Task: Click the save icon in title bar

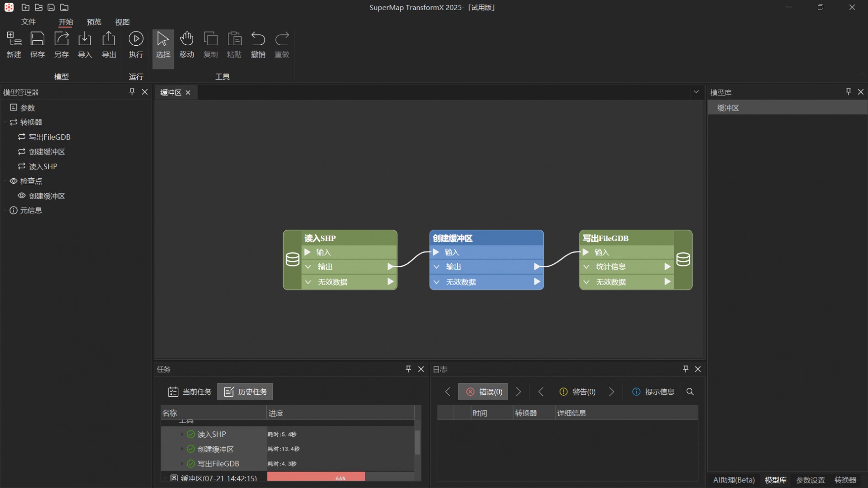Action: [x=51, y=7]
